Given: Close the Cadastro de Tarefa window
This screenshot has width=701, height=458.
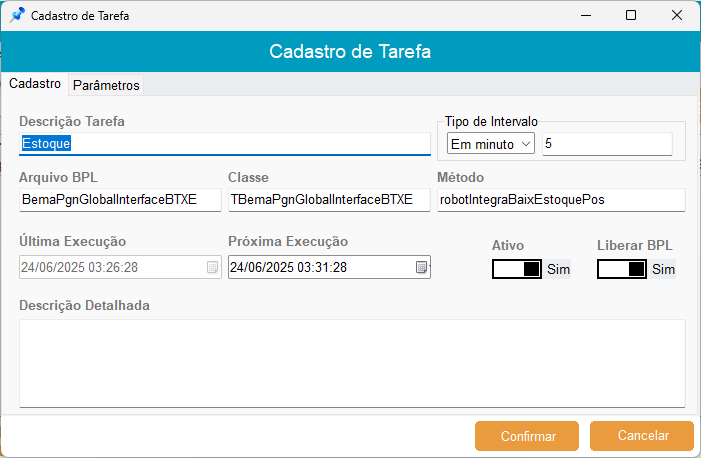Looking at the screenshot, I should 677,16.
